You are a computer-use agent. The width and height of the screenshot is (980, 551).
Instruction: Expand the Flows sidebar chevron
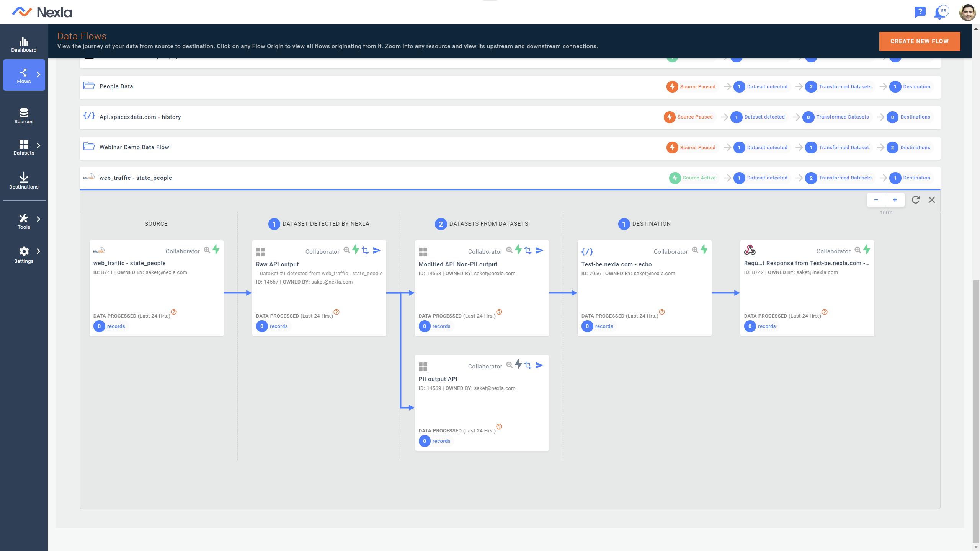pyautogui.click(x=38, y=74)
